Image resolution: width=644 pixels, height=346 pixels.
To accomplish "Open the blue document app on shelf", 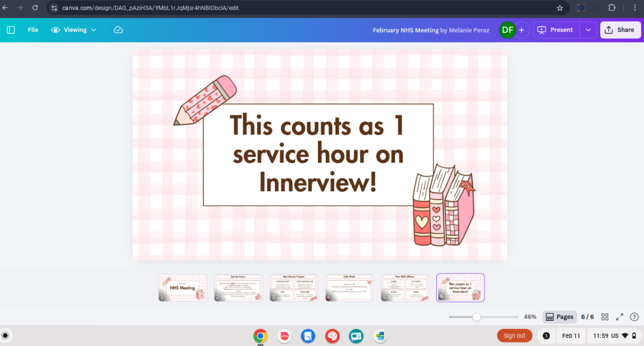I will coord(308,335).
